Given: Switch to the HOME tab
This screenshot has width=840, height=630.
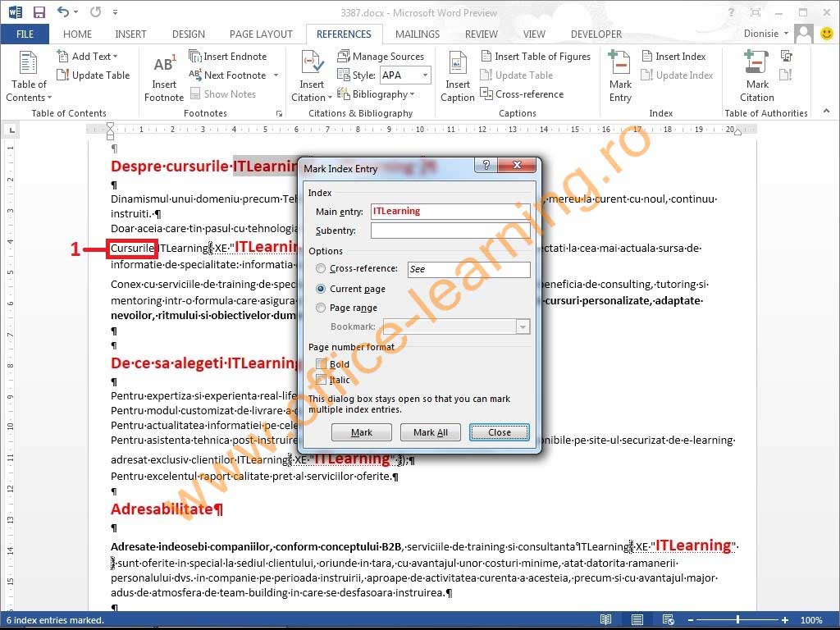Looking at the screenshot, I should pyautogui.click(x=77, y=34).
